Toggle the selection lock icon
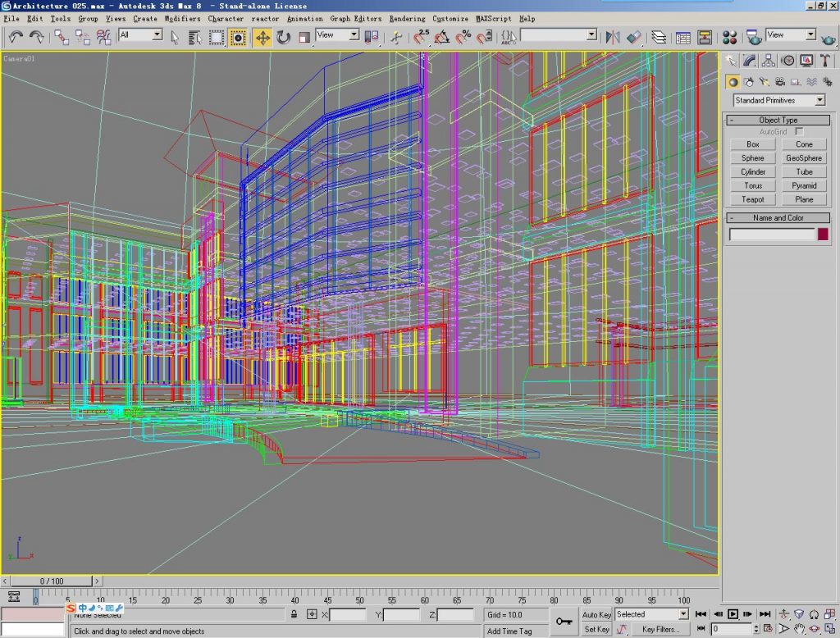Image resolution: width=840 pixels, height=638 pixels. 294,613
